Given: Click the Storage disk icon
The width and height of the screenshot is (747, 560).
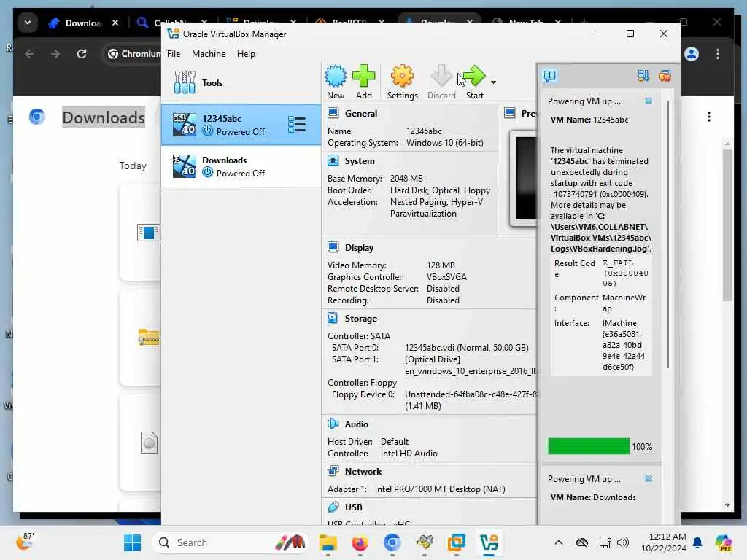Looking at the screenshot, I should 333,318.
